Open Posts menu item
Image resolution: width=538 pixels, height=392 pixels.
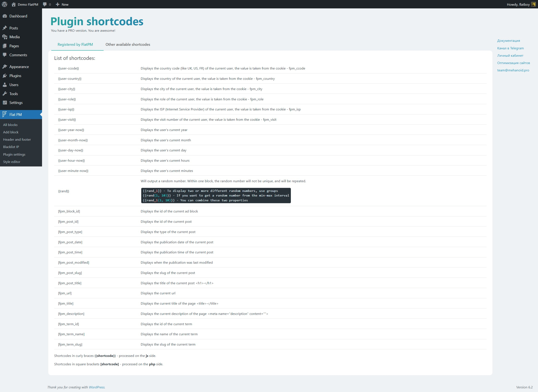point(21,28)
